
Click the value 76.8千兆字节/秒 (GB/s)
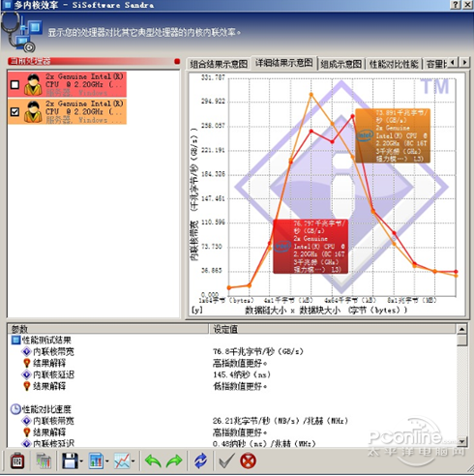point(258,351)
